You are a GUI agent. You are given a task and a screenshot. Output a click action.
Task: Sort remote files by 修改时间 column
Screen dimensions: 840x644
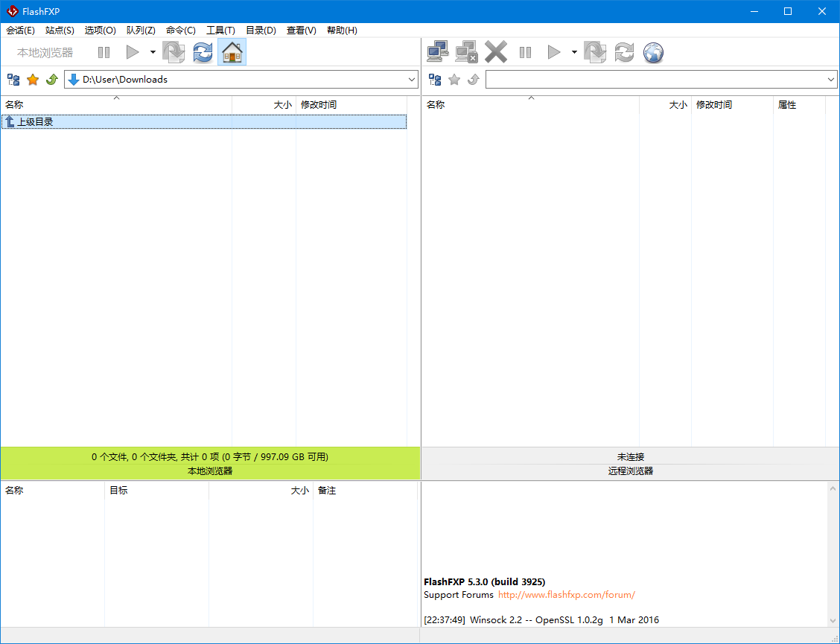point(732,104)
